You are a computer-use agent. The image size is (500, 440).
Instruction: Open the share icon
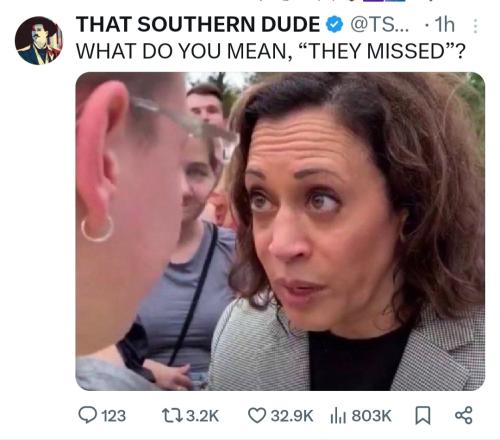464,415
